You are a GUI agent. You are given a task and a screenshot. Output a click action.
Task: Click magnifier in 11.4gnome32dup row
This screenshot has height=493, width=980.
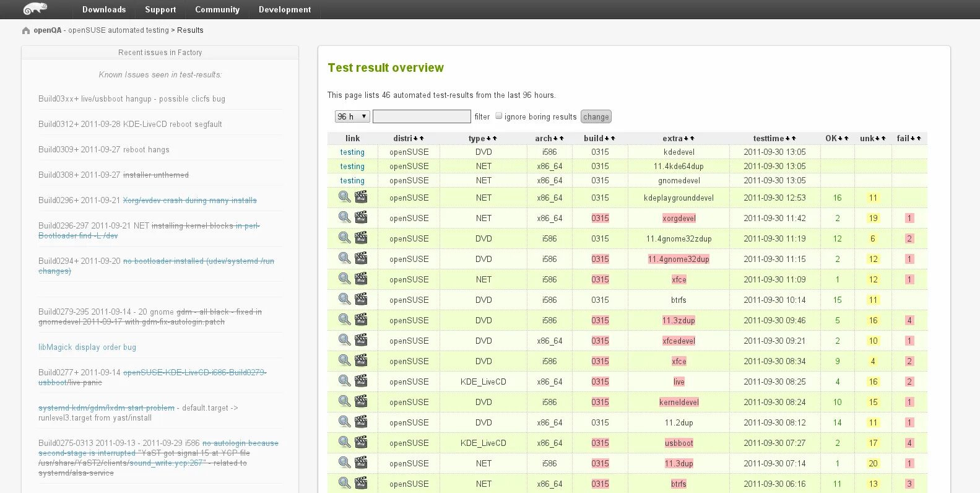(x=344, y=258)
